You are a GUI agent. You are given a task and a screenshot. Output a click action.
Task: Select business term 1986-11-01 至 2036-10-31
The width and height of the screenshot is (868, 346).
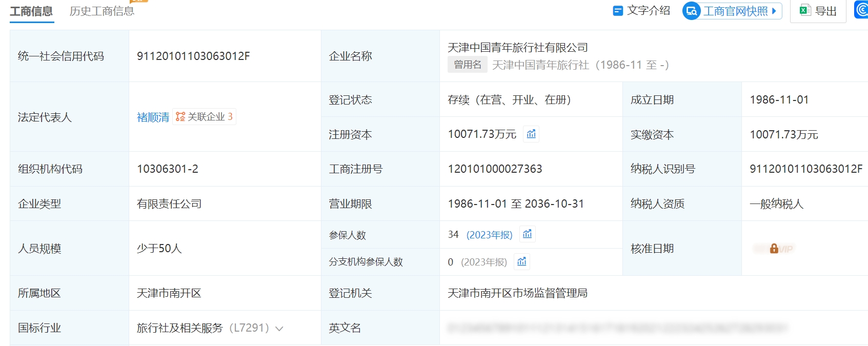pyautogui.click(x=516, y=204)
